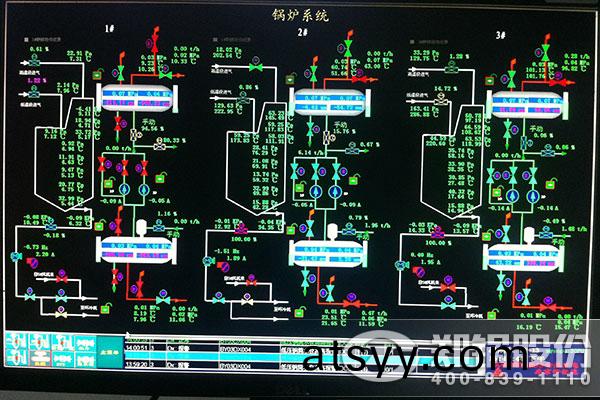The height and width of the screenshot is (400, 600).
Task: Select boiler 1# yellow valve at bottom left
Action: pyautogui.click(x=61, y=313)
